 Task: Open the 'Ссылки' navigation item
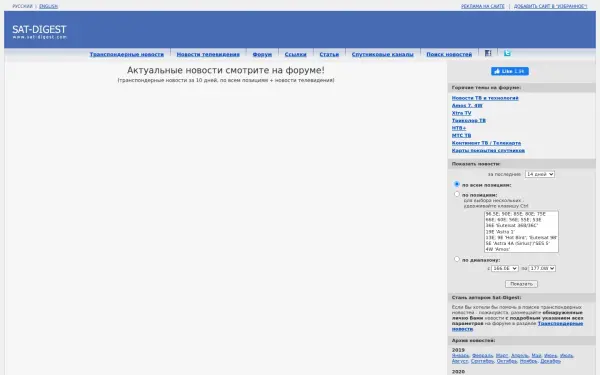[295, 54]
